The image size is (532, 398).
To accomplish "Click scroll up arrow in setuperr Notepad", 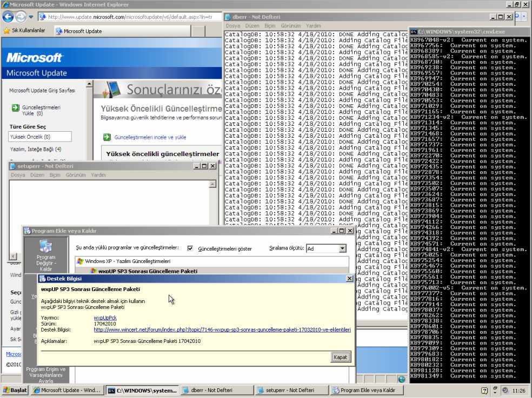I will (212, 184).
